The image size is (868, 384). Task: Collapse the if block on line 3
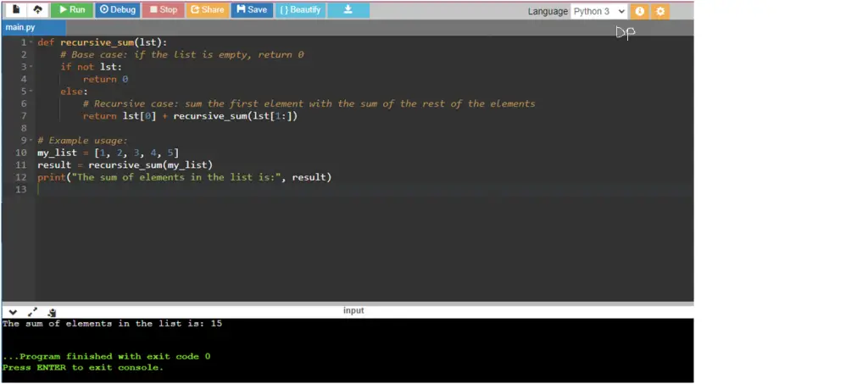pos(31,67)
